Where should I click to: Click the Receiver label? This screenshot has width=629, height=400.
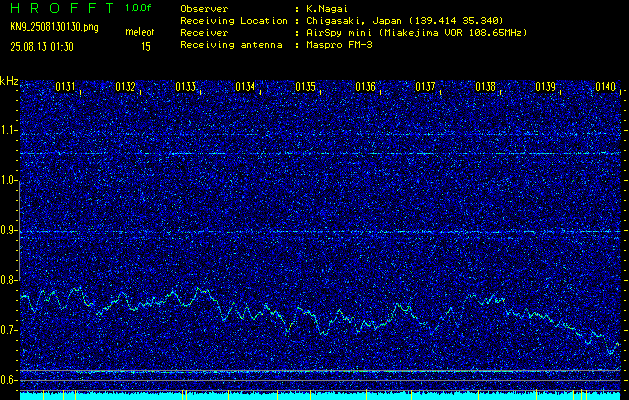click(204, 33)
